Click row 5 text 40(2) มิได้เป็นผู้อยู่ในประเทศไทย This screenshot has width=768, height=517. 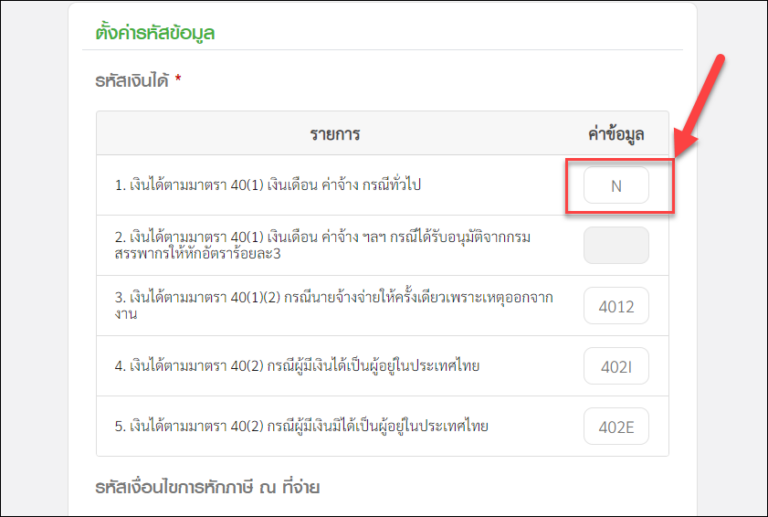click(302, 426)
